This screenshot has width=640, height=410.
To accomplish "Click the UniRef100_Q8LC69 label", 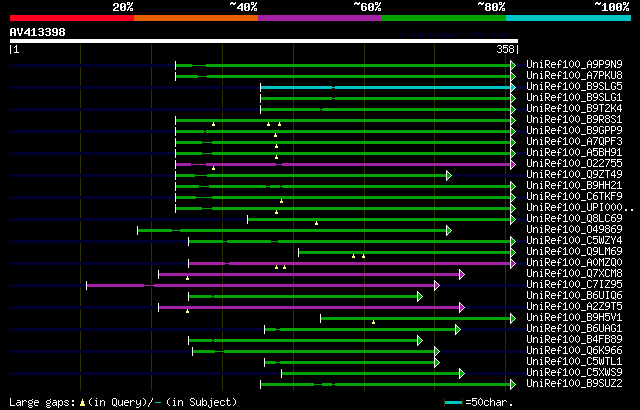I will pos(574,219).
